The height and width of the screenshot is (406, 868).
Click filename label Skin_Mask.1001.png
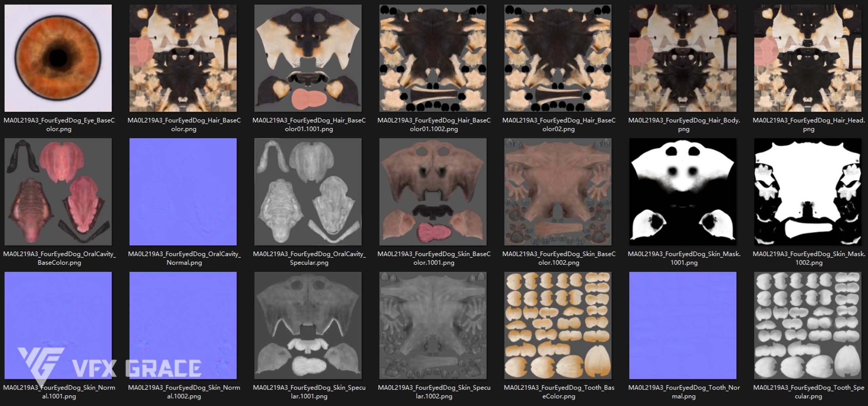pos(684,258)
